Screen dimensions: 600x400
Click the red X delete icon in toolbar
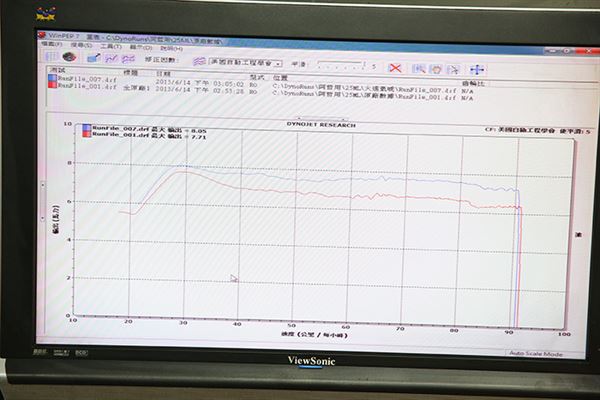(x=397, y=68)
